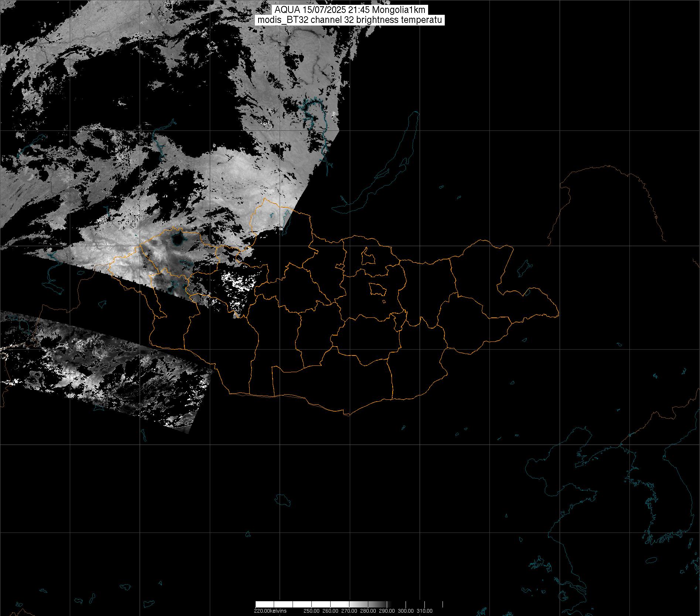Screen dimensions: 700x616
Task: Click the 270.00 tick label on colorbar
Action: (349, 611)
